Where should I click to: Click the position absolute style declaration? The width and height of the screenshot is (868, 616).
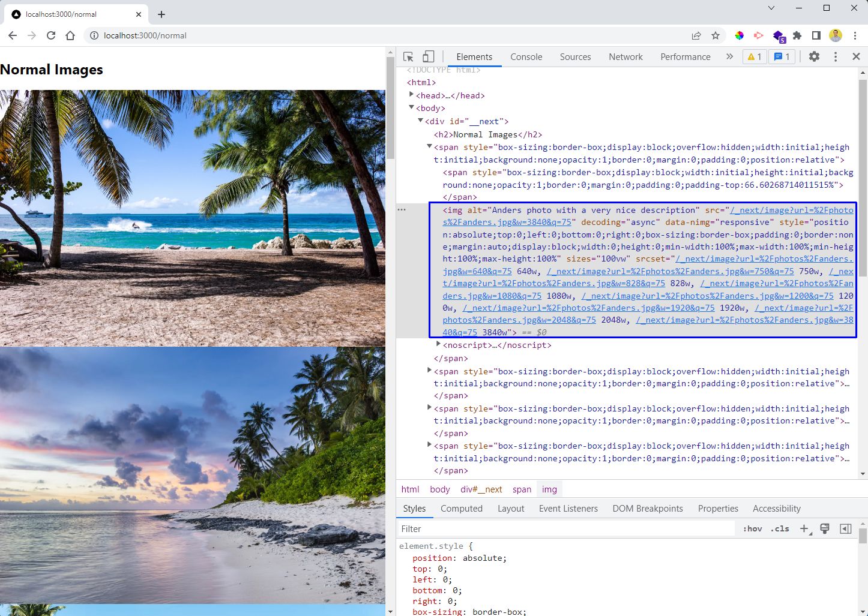460,558
